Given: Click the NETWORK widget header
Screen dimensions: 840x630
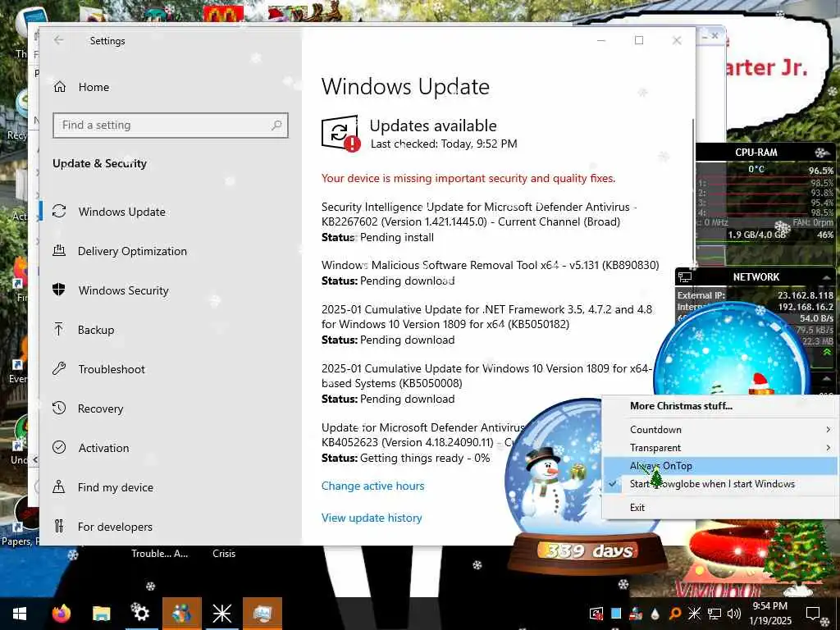Looking at the screenshot, I should [x=756, y=277].
